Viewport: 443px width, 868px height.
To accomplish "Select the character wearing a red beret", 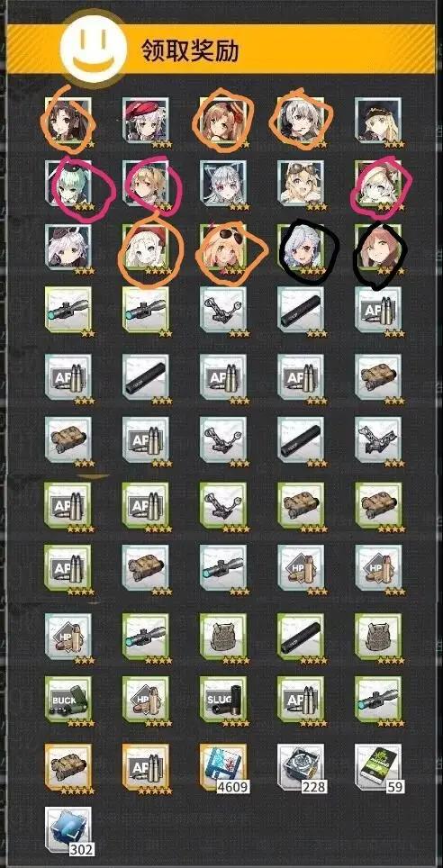I will (x=146, y=122).
